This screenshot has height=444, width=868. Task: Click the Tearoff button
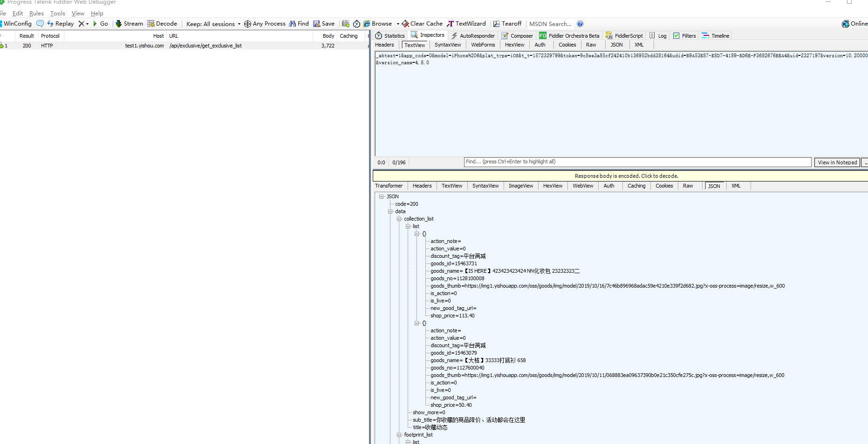507,24
